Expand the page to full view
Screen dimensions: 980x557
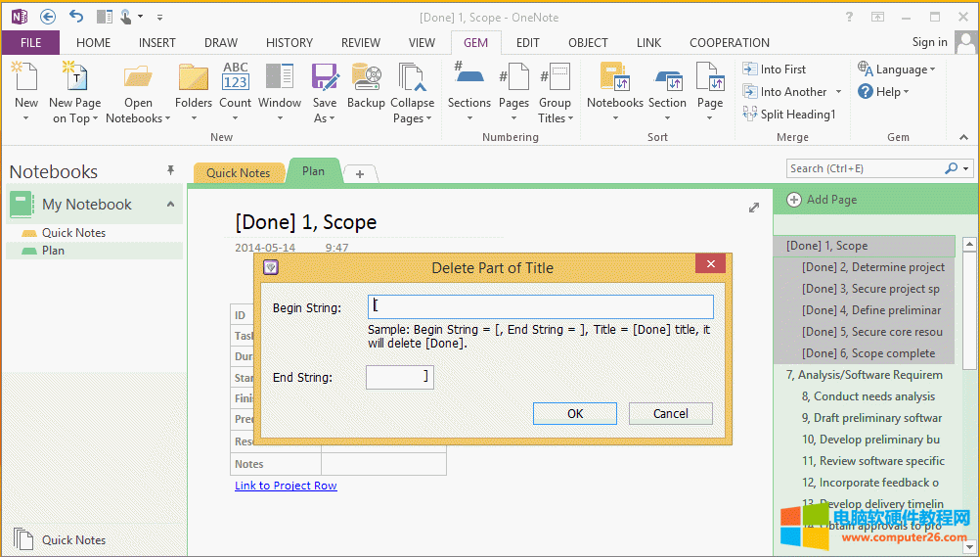[x=754, y=208]
